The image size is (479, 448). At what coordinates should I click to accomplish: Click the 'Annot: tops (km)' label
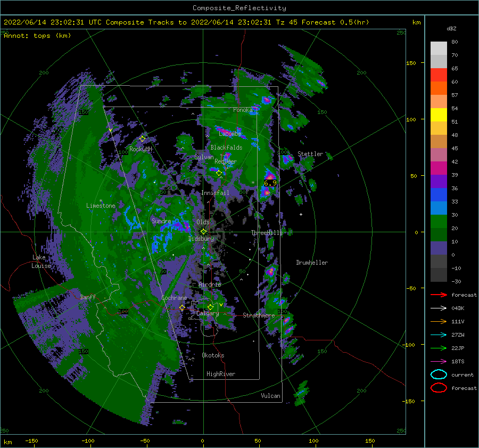click(37, 36)
